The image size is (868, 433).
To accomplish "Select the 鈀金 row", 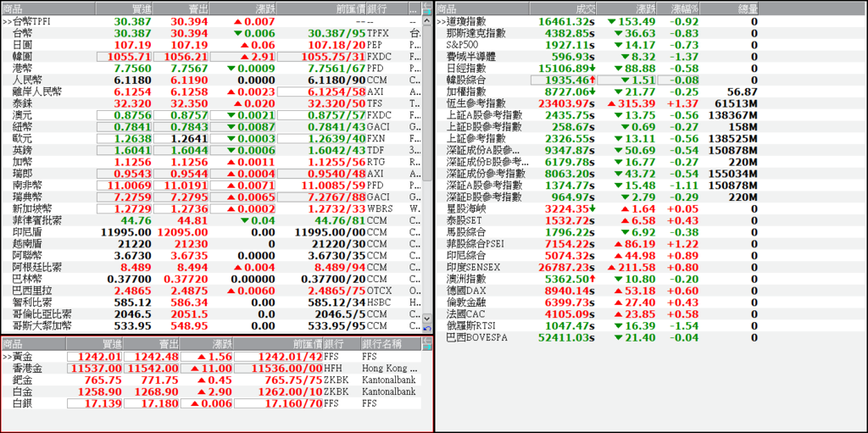I will [x=211, y=380].
